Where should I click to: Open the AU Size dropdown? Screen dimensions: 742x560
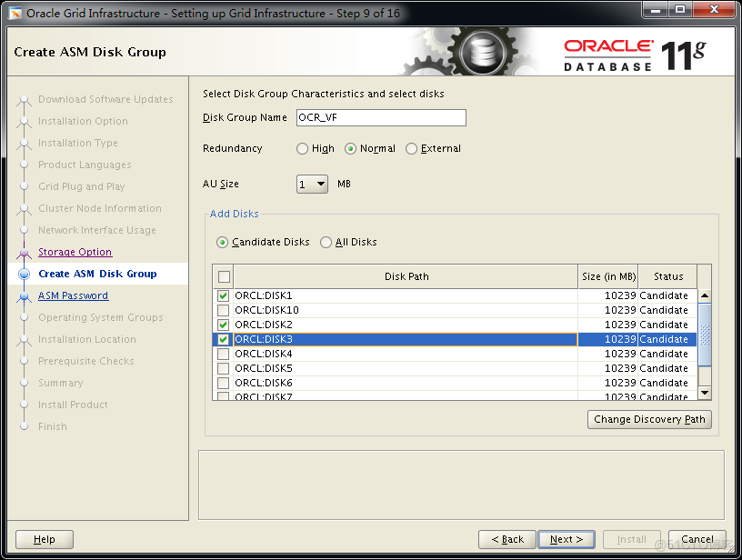(x=312, y=184)
